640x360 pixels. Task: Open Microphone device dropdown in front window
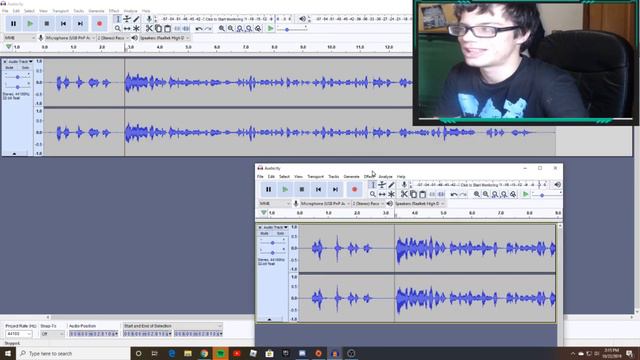(325, 203)
